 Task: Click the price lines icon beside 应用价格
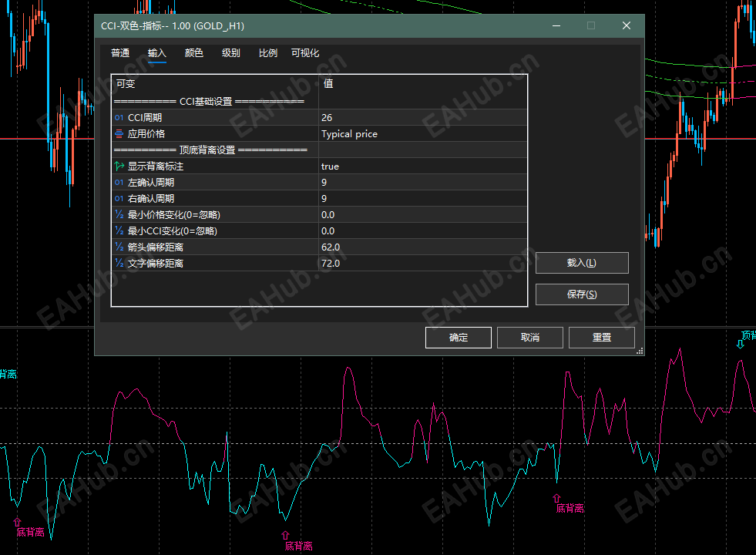click(x=119, y=133)
